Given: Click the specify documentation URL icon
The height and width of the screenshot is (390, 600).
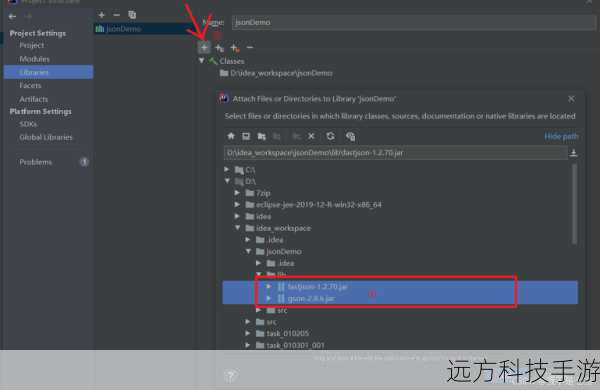Looking at the screenshot, I should [x=219, y=48].
